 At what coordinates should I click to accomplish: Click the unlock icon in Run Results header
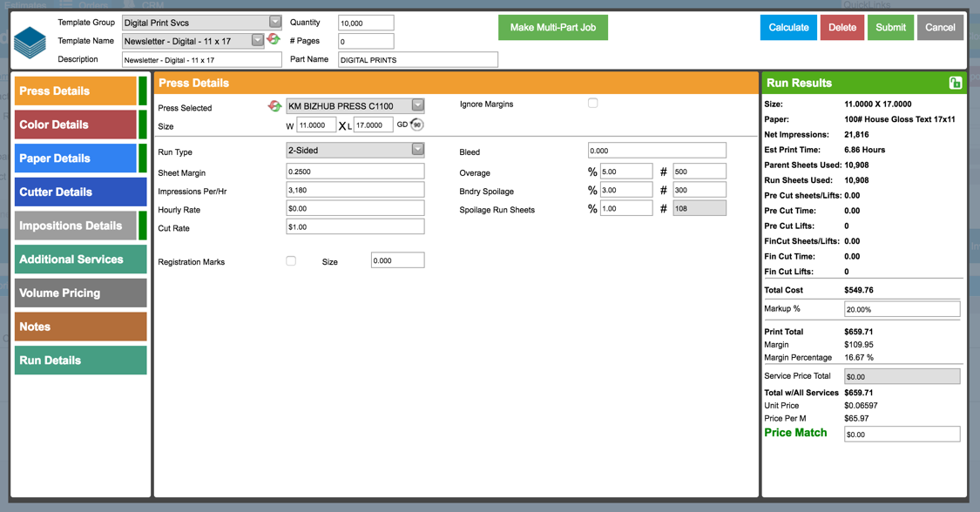click(x=955, y=83)
